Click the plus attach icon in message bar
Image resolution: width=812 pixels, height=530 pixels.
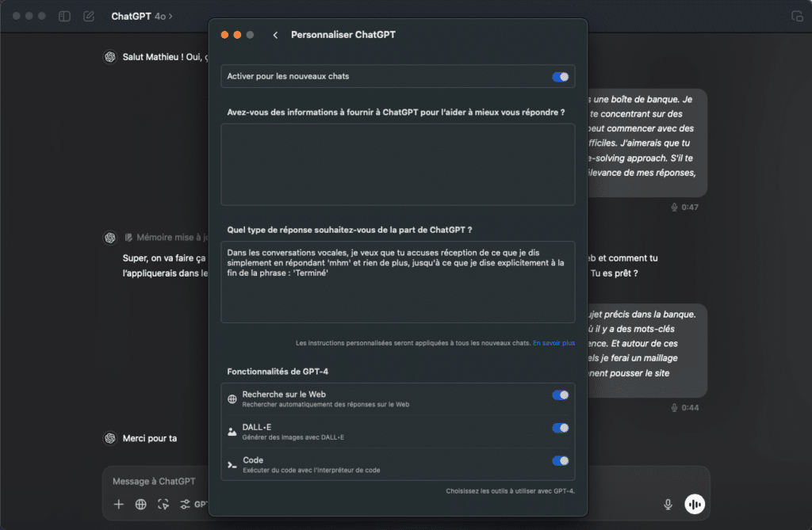click(119, 504)
